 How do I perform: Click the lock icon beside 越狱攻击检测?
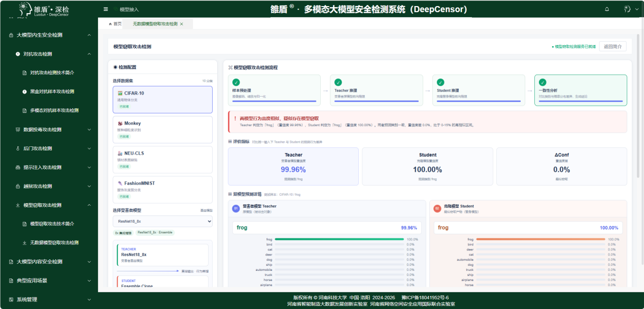click(18, 186)
